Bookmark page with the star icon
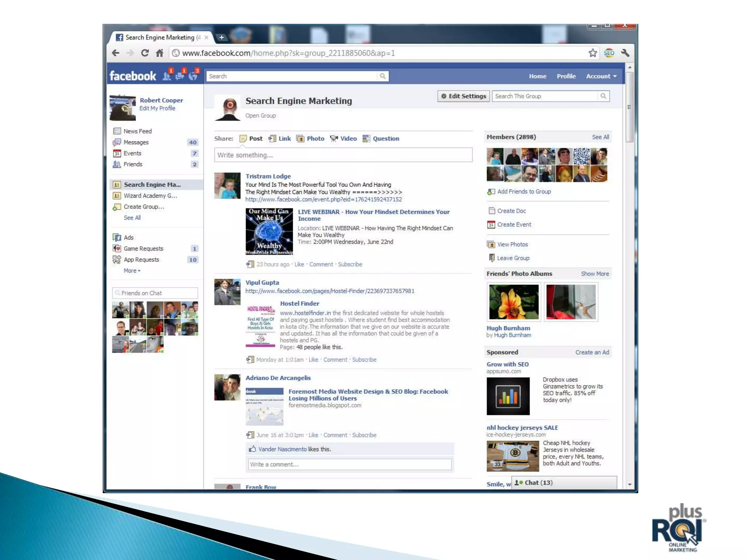 click(593, 53)
